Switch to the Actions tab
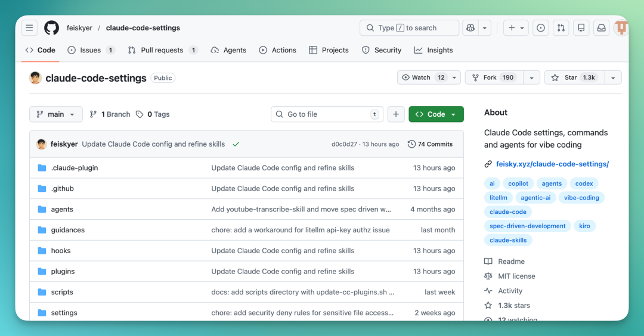Viewport: 644px width, 336px height. pos(278,50)
